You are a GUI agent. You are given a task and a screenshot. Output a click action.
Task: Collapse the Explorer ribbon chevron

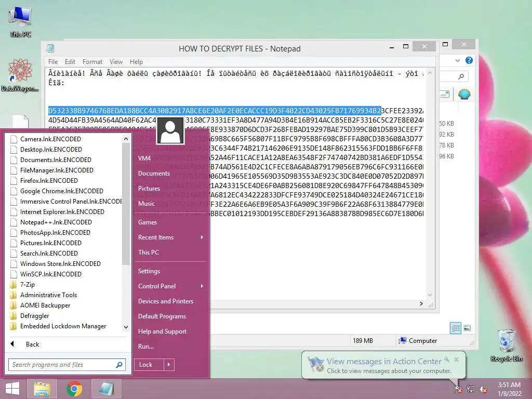(458, 60)
